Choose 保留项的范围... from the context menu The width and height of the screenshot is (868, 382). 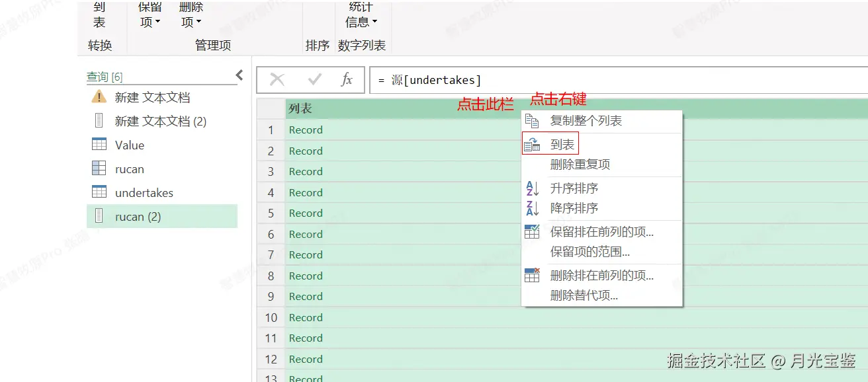tap(601, 252)
